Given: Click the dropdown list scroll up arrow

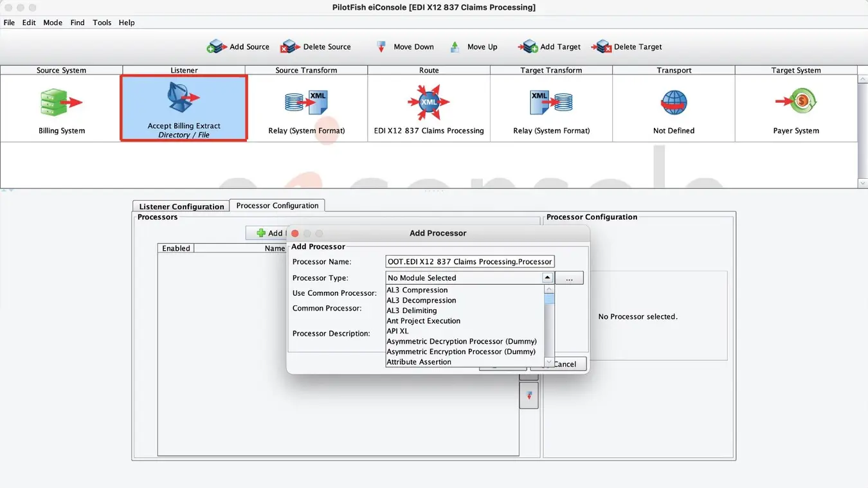Looking at the screenshot, I should click(x=549, y=289).
